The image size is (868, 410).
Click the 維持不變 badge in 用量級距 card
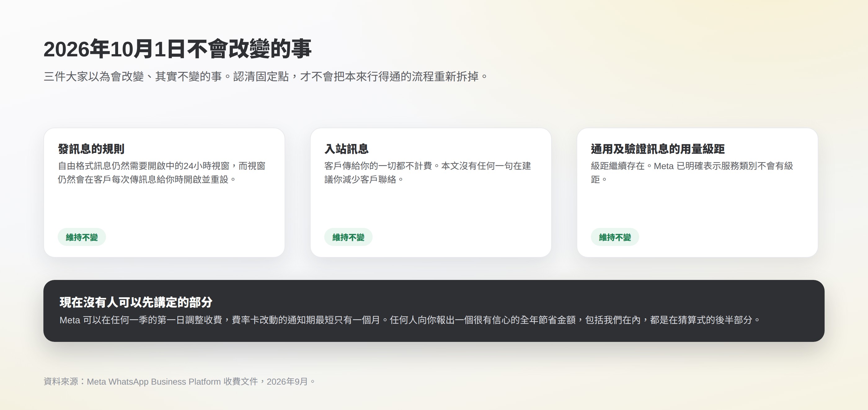pos(615,237)
